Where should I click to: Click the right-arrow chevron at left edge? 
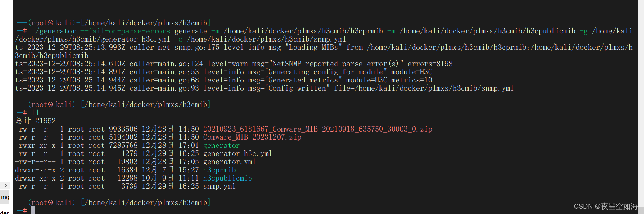tap(5, 185)
